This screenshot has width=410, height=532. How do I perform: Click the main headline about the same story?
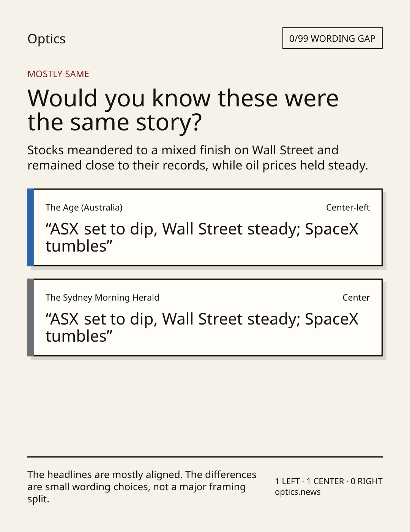(x=183, y=110)
